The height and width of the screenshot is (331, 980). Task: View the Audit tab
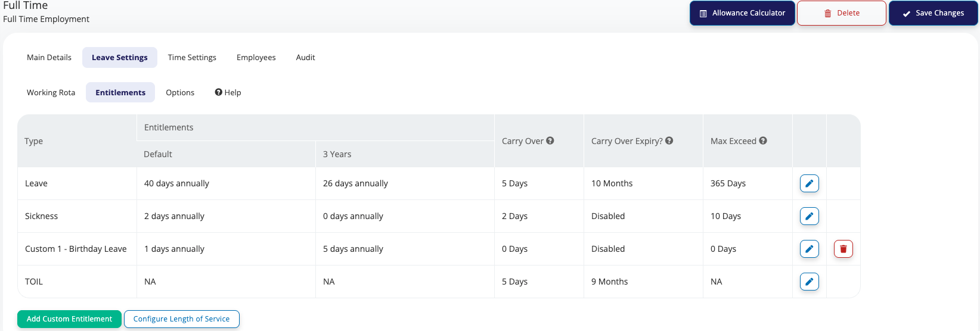[305, 57]
